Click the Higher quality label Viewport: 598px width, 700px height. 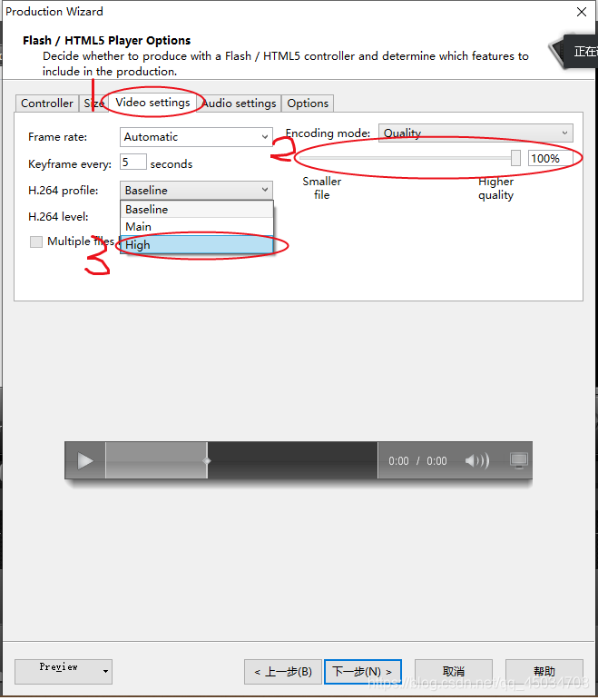495,189
